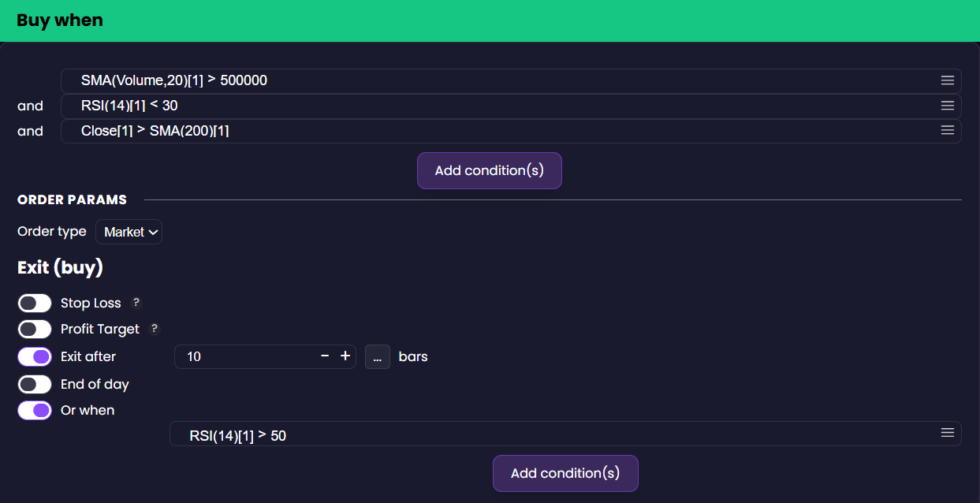Click the Exit after bars value field
The height and width of the screenshot is (503, 980).
pos(244,356)
